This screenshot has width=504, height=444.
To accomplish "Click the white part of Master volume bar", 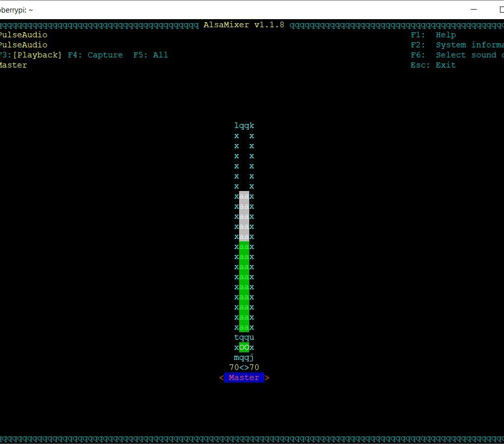I will (244, 216).
